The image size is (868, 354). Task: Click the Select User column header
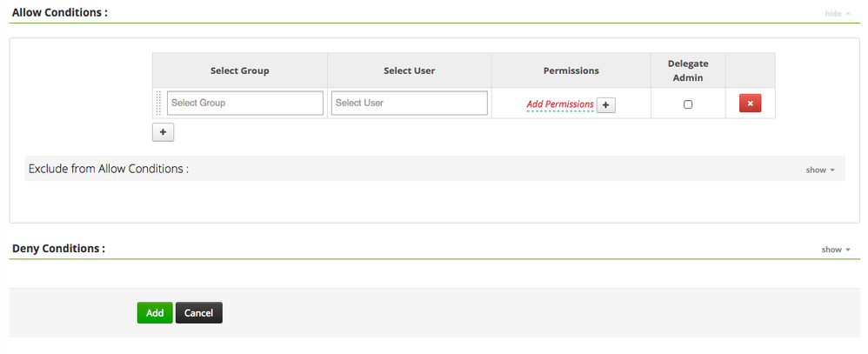tap(409, 70)
